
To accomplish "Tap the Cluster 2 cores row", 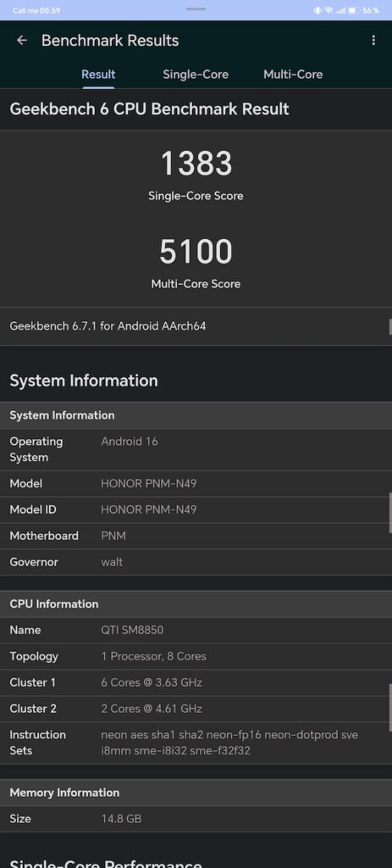I will click(x=196, y=709).
